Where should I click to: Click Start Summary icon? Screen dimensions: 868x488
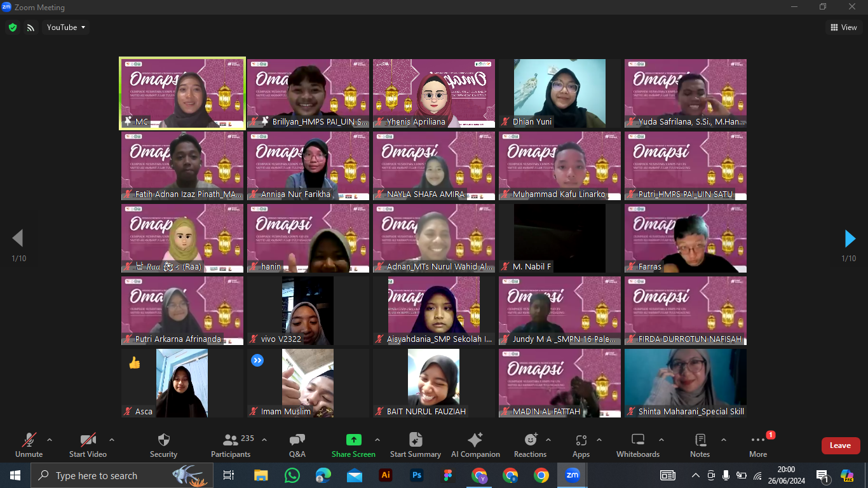click(x=416, y=440)
